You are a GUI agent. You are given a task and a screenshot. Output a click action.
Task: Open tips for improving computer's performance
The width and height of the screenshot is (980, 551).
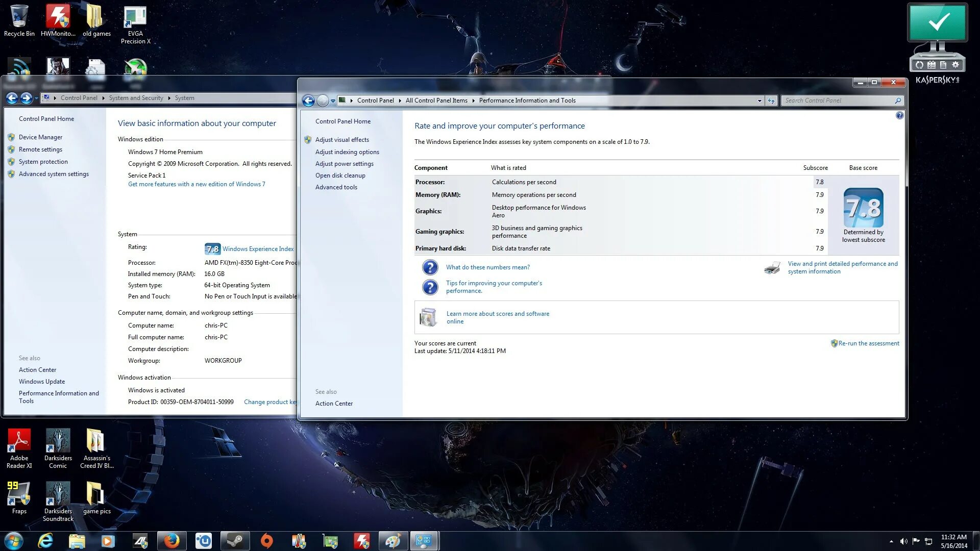click(494, 287)
